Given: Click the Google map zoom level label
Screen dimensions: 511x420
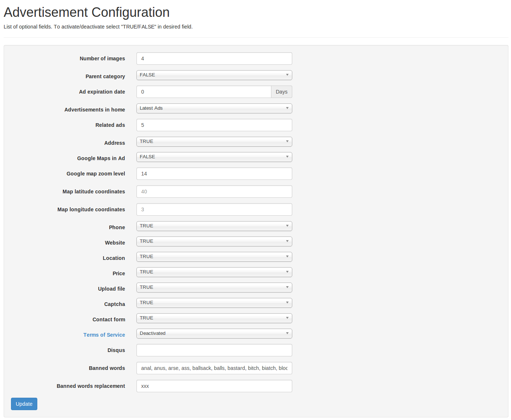Looking at the screenshot, I should (x=96, y=174).
